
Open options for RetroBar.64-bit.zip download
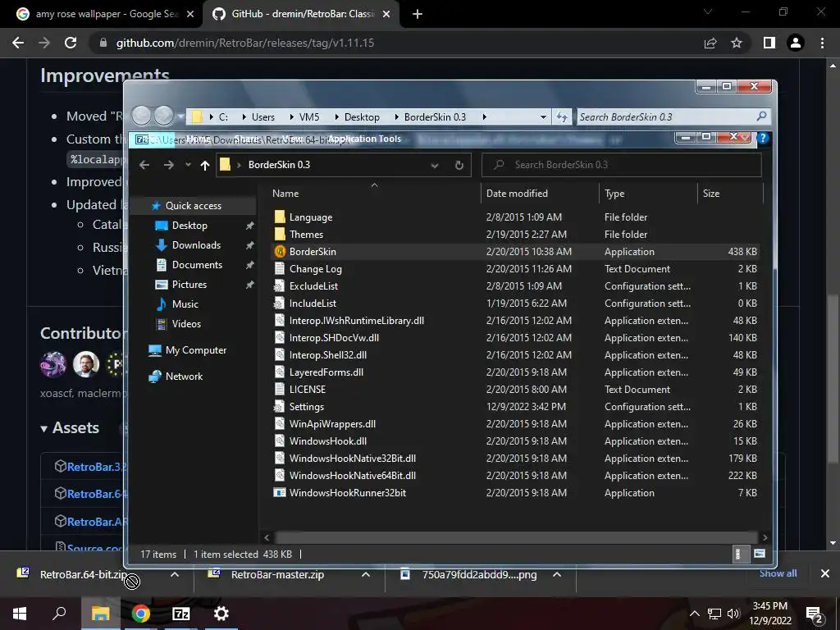point(175,574)
